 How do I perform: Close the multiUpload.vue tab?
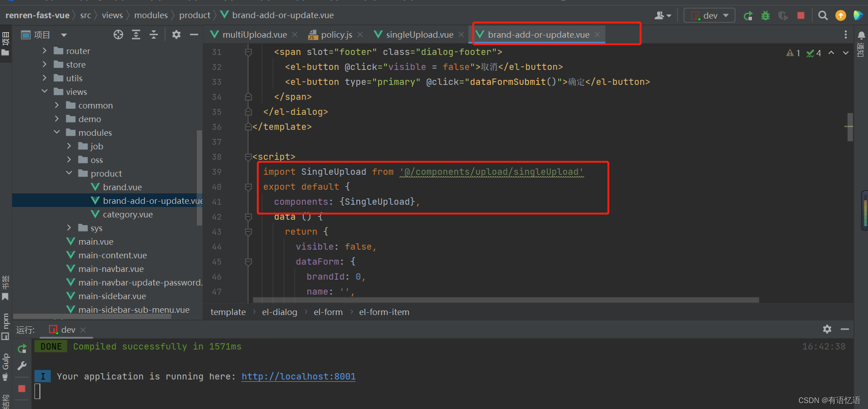(x=295, y=34)
